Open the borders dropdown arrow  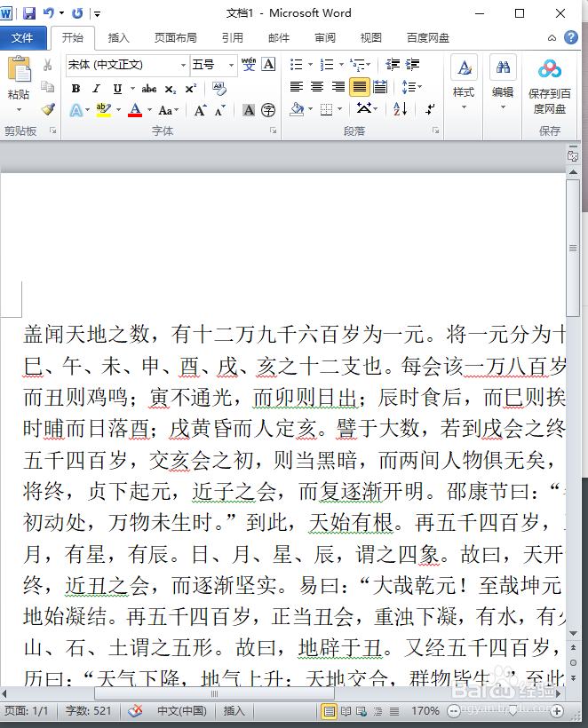pyautogui.click(x=340, y=109)
